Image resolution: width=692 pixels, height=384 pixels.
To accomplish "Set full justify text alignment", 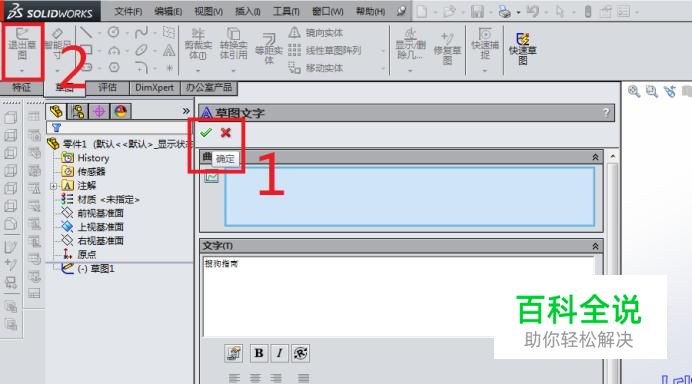I will [x=303, y=378].
